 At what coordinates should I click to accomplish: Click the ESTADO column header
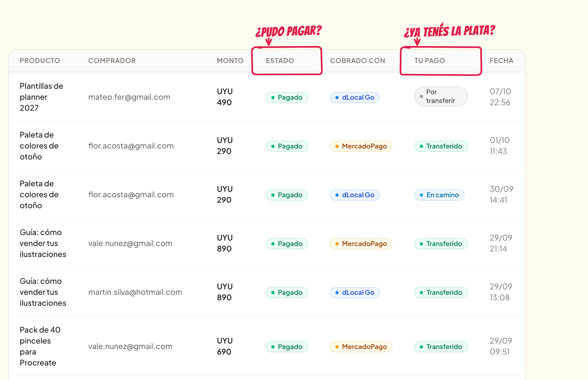280,61
